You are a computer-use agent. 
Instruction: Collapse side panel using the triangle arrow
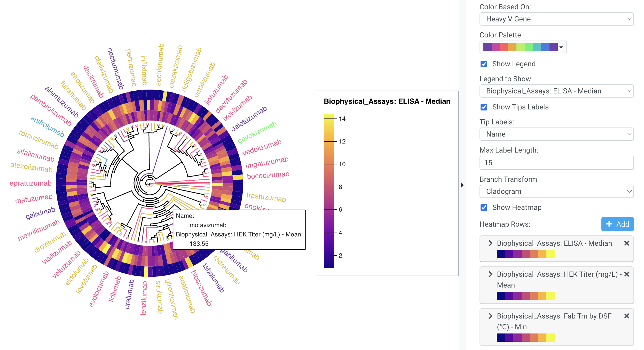[462, 185]
